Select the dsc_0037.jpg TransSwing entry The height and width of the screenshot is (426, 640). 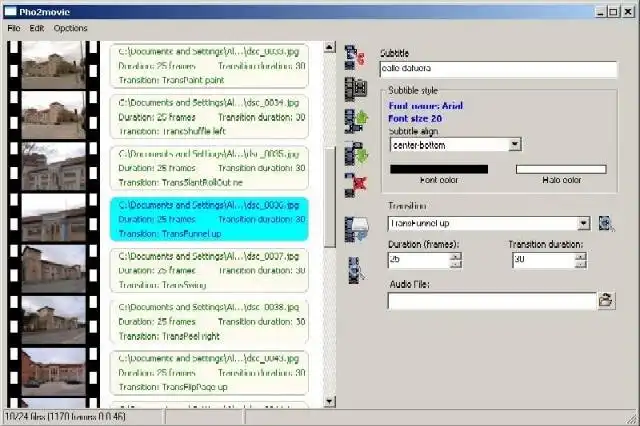tap(209, 270)
